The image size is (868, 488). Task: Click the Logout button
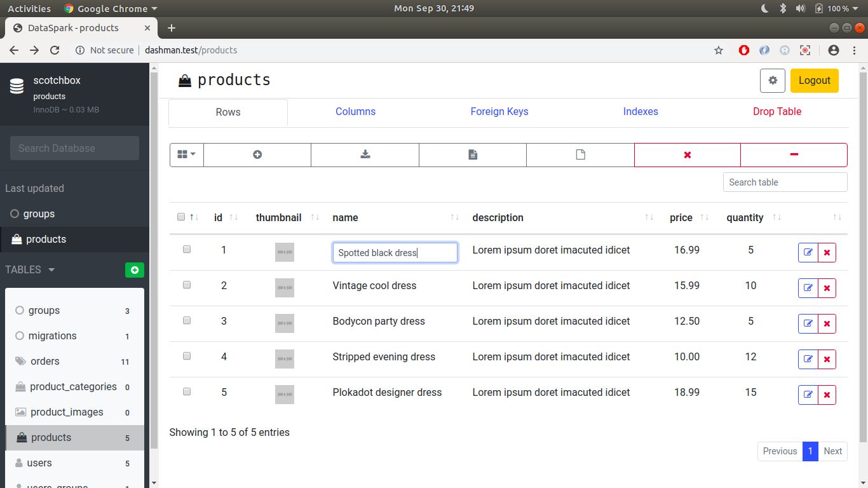pos(814,80)
